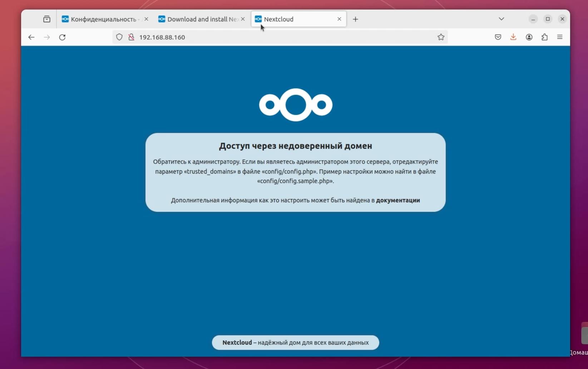Maximize the Firefox window
The height and width of the screenshot is (369, 588).
pos(548,19)
